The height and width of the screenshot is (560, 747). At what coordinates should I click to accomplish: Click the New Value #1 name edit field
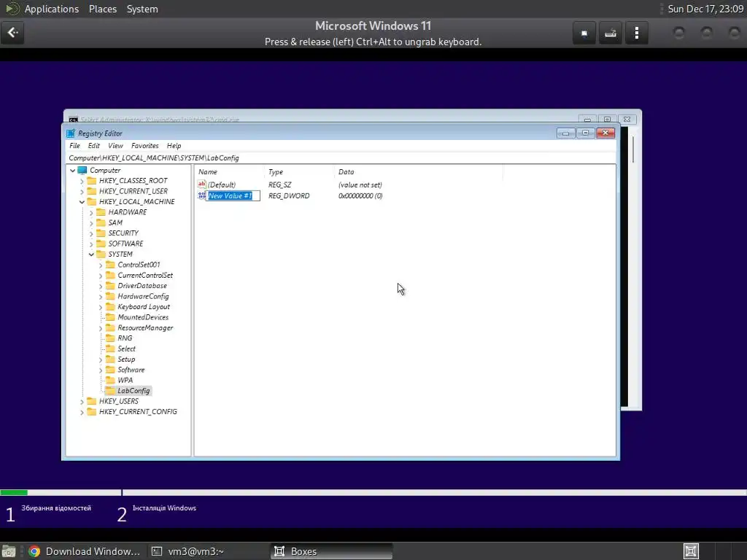(x=233, y=195)
